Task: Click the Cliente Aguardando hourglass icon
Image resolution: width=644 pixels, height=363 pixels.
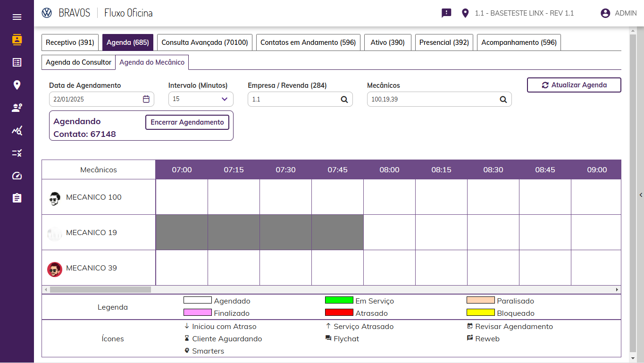Action: (x=187, y=338)
